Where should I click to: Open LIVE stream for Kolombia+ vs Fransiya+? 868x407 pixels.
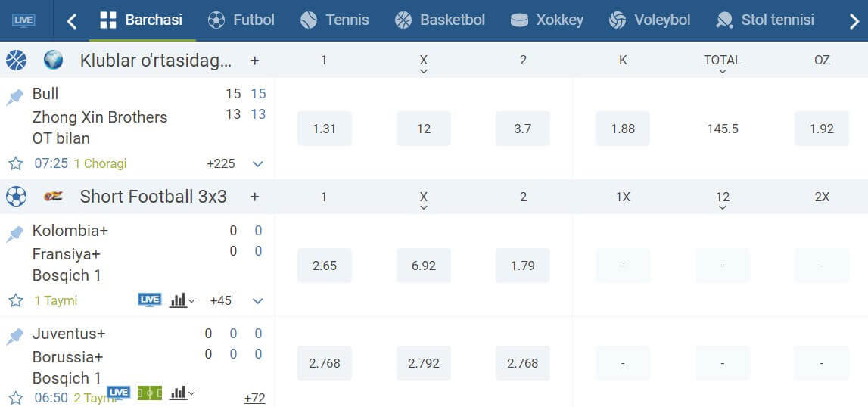click(150, 300)
